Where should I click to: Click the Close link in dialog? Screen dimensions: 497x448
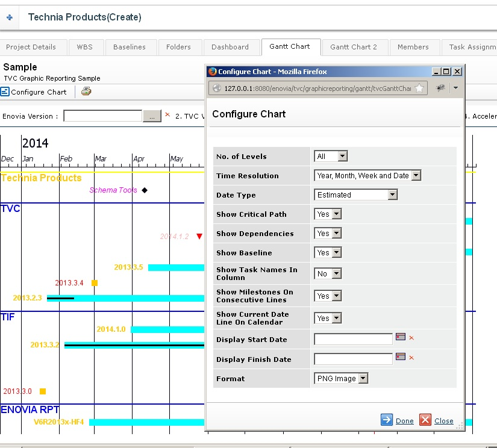pos(443,421)
